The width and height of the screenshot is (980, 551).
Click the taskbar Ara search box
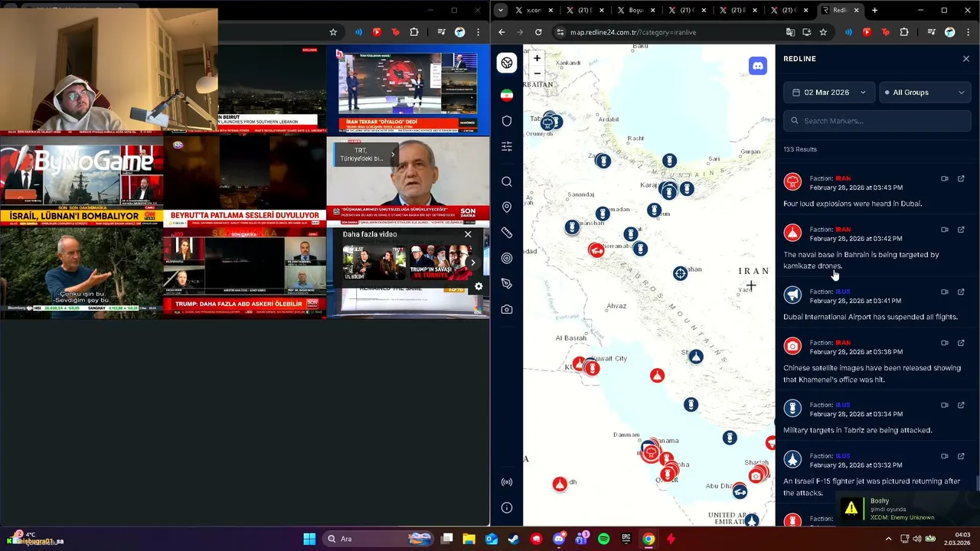point(379,539)
